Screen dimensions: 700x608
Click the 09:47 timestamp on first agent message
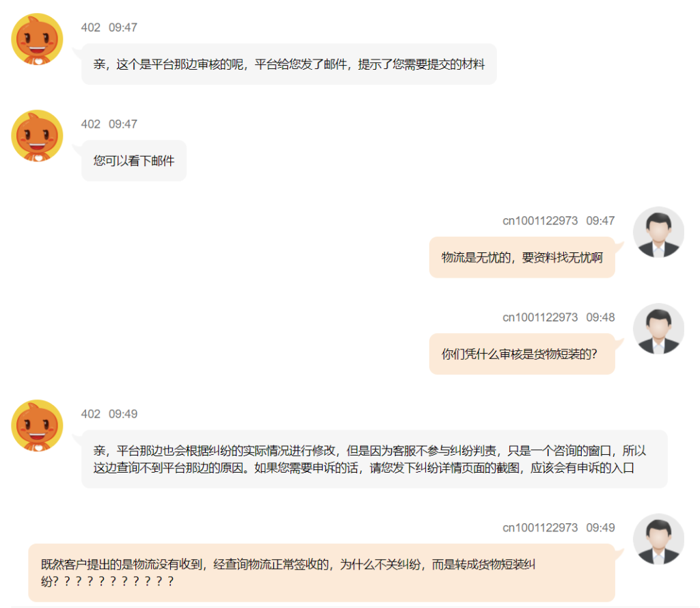pyautogui.click(x=123, y=27)
